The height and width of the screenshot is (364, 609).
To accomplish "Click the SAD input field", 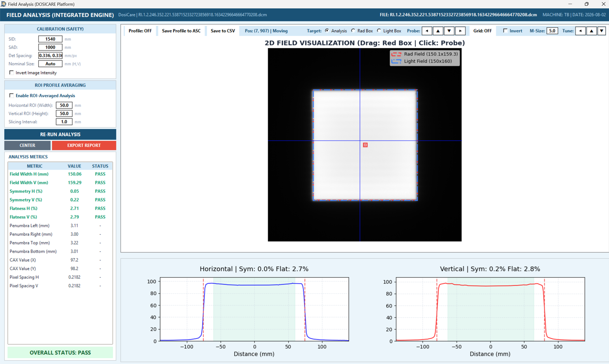I will [50, 47].
